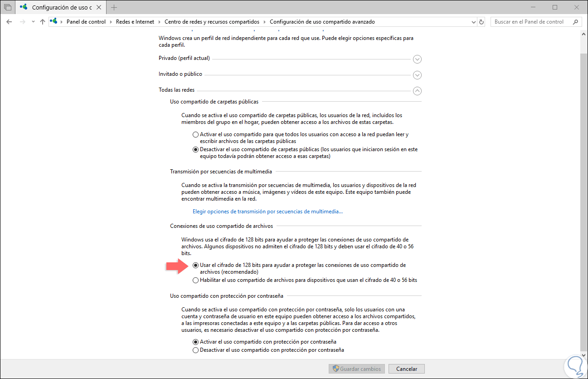The image size is (588, 379).
Task: Go up one level with up arrow
Action: click(x=43, y=22)
